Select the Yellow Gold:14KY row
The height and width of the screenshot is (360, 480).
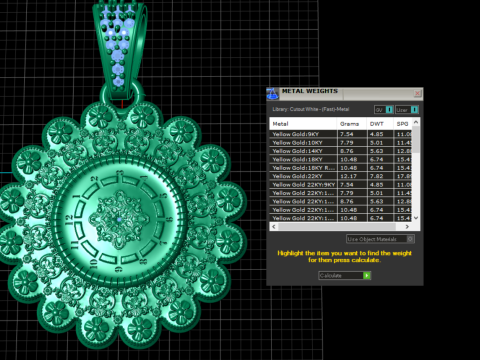click(x=341, y=151)
